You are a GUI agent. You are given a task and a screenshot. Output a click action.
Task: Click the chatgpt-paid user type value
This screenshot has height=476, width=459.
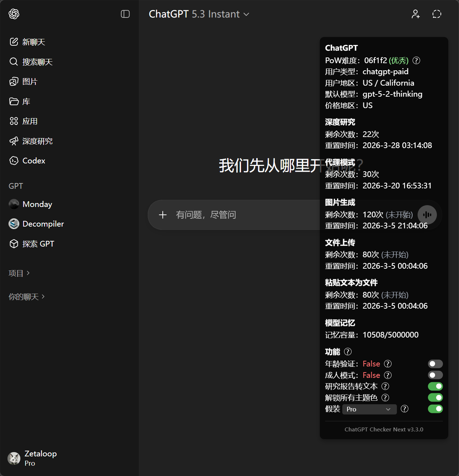(x=385, y=71)
